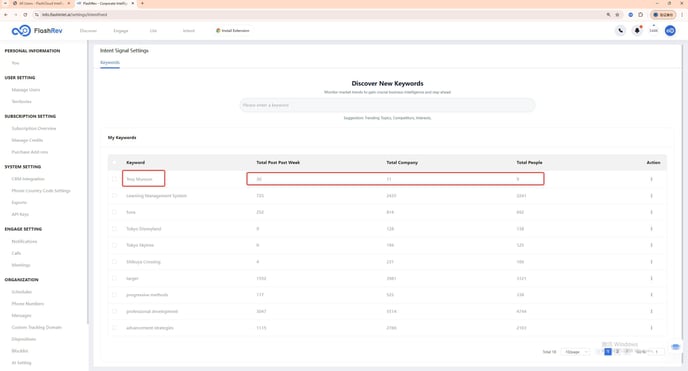Open Blocklist in sidebar

[x=20, y=351]
